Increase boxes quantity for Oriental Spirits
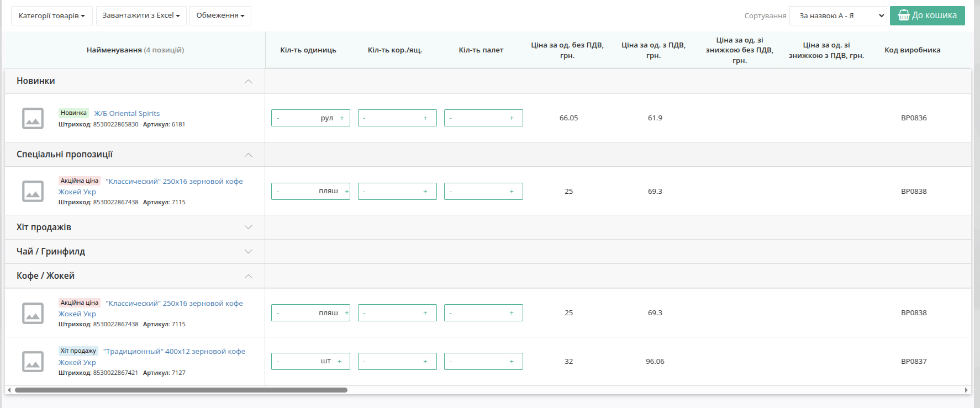 point(425,118)
